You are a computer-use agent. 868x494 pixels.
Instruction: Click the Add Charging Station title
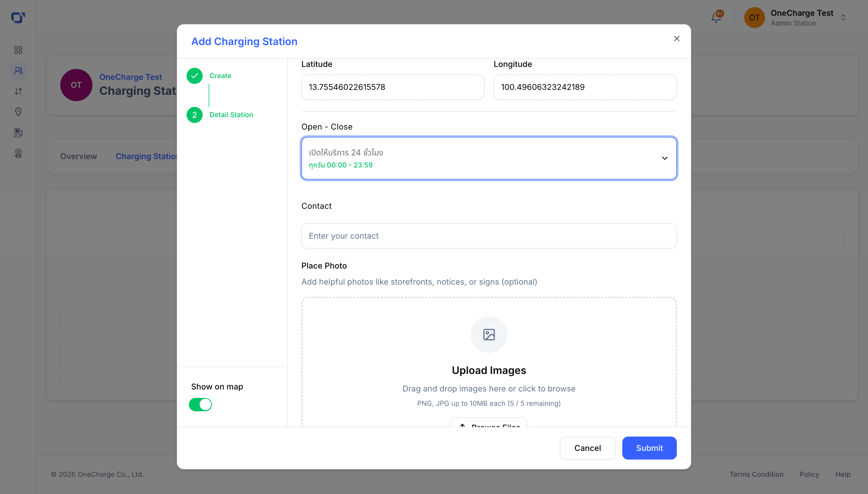click(244, 41)
